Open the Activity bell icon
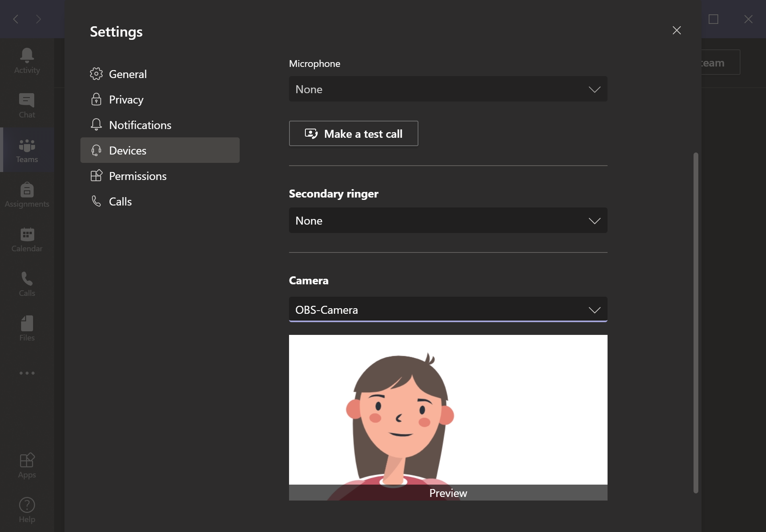Screen dimensions: 766x532 click(27, 61)
